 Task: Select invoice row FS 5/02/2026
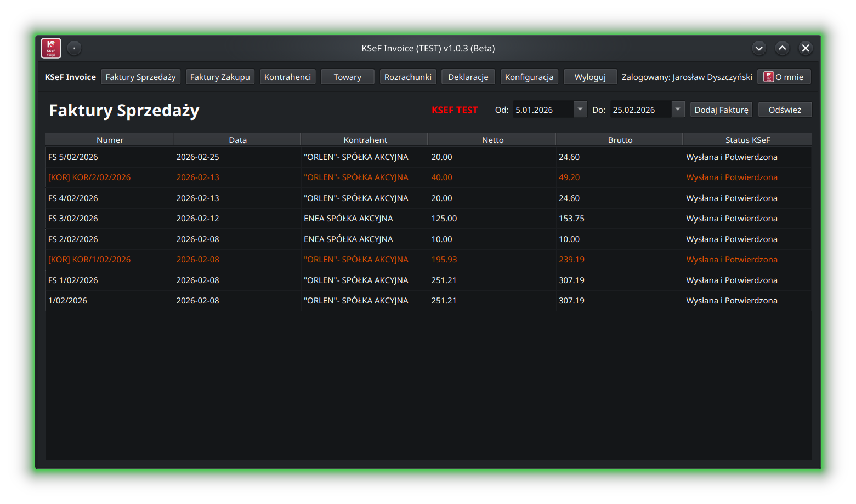(73, 157)
